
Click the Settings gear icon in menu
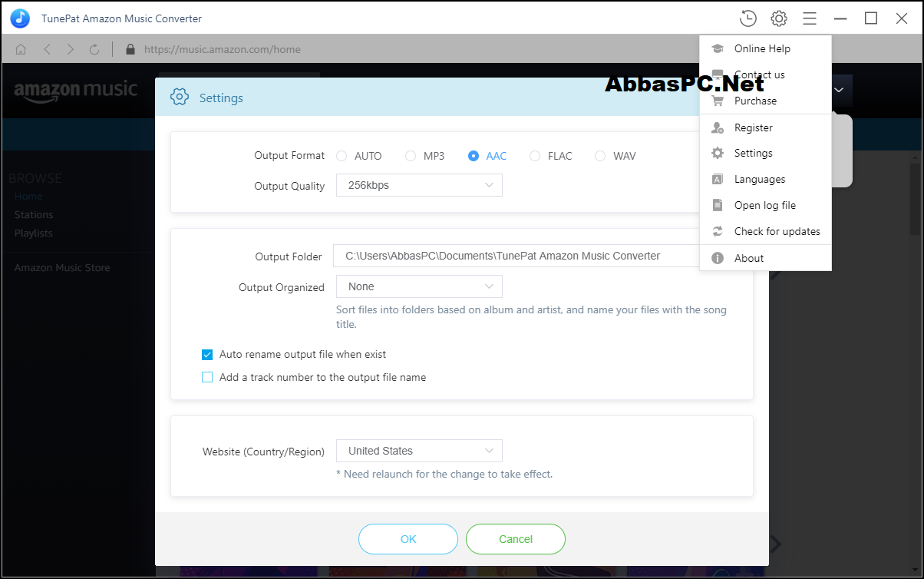coord(718,153)
